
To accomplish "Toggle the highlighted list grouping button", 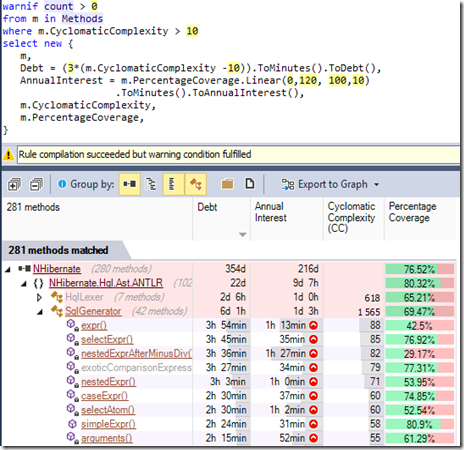I will (173, 184).
